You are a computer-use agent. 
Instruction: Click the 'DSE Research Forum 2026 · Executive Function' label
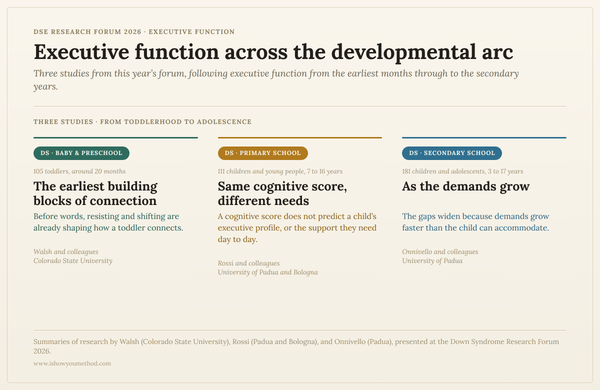134,32
